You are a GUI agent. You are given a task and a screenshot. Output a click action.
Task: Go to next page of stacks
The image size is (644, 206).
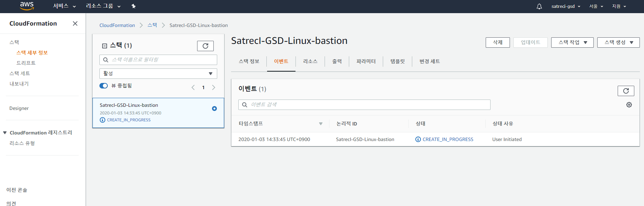[x=213, y=87]
